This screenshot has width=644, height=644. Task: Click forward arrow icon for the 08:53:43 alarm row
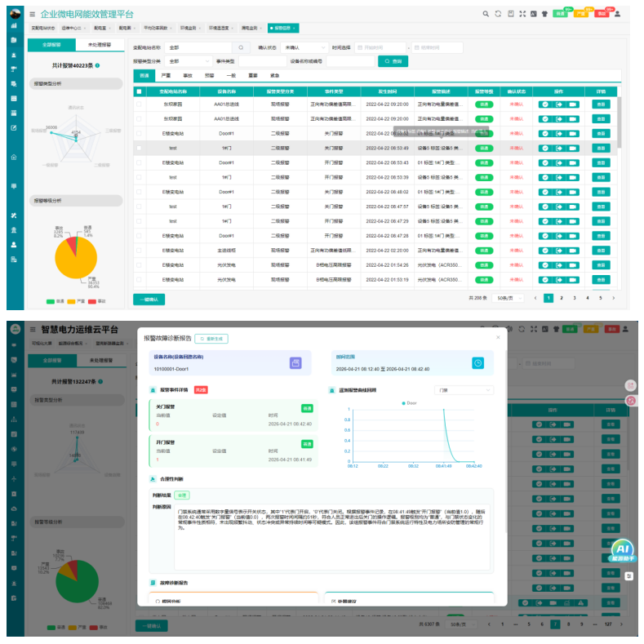point(559,163)
